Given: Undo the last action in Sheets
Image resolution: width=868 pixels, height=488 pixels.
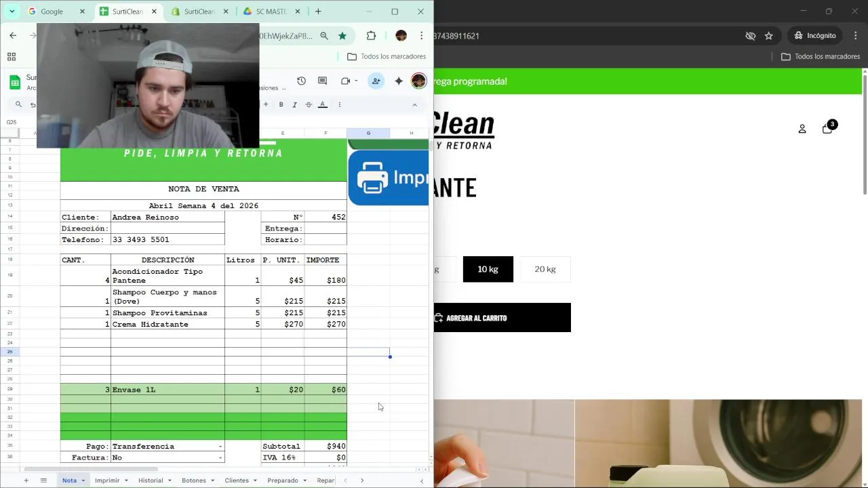Looking at the screenshot, I should pyautogui.click(x=33, y=104).
